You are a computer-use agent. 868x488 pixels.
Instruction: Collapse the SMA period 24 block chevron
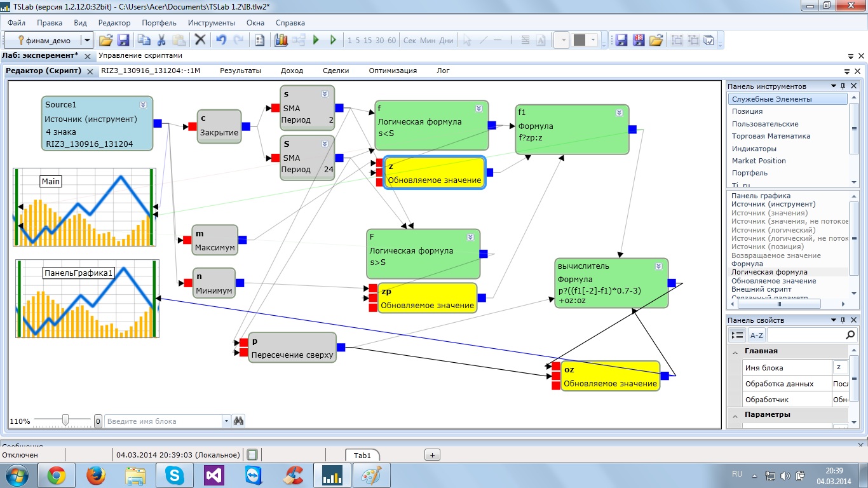325,144
